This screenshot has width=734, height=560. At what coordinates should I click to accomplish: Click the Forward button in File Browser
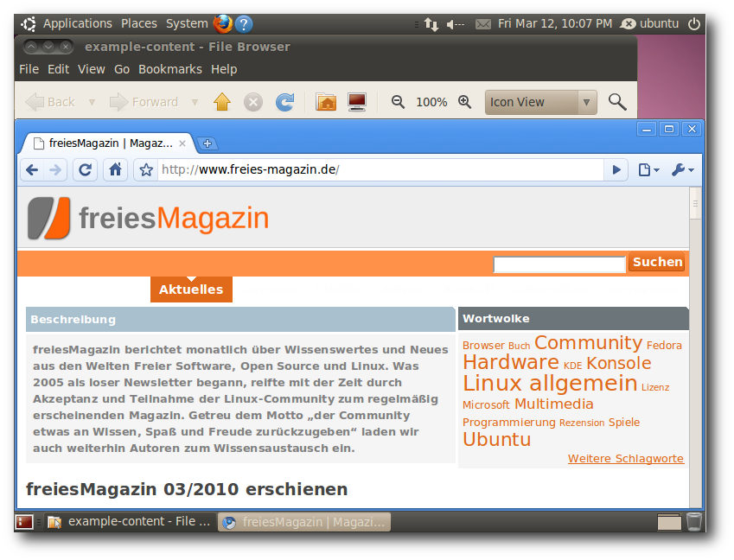coord(144,102)
